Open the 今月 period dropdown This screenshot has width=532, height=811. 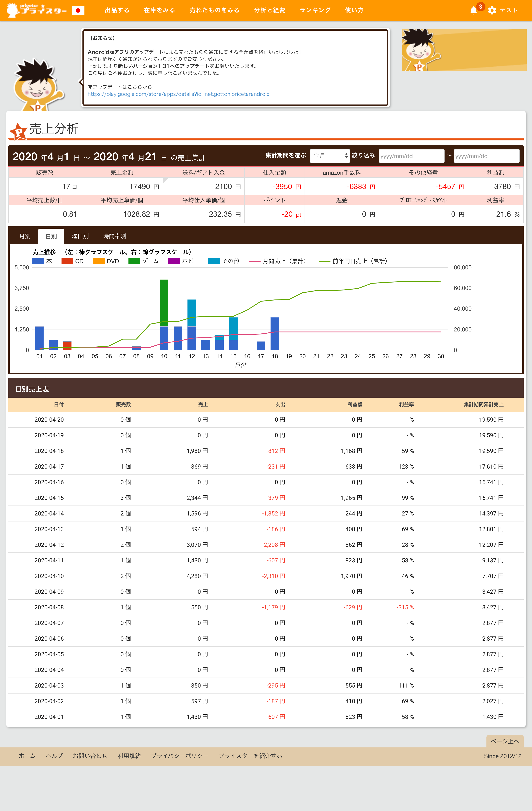click(330, 156)
